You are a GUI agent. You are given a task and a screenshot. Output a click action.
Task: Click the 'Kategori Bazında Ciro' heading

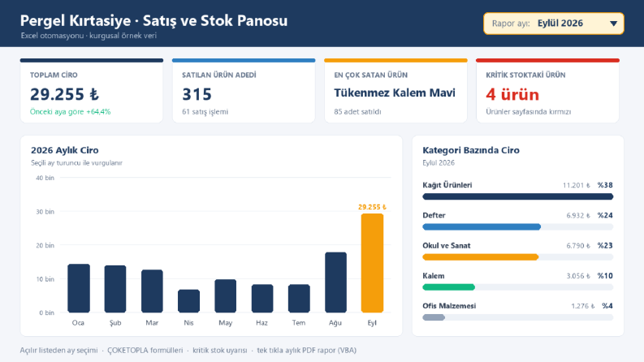point(471,150)
